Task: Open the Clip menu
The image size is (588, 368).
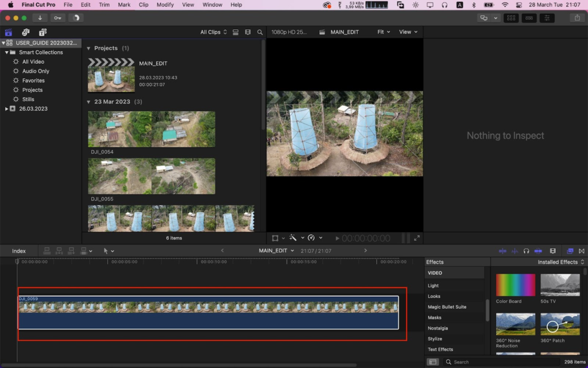Action: coord(144,5)
